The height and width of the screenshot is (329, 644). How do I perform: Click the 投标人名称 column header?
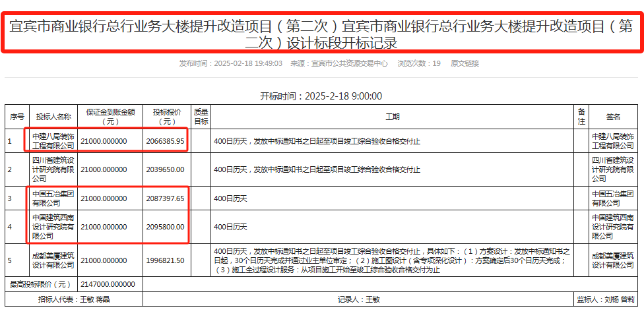53,117
